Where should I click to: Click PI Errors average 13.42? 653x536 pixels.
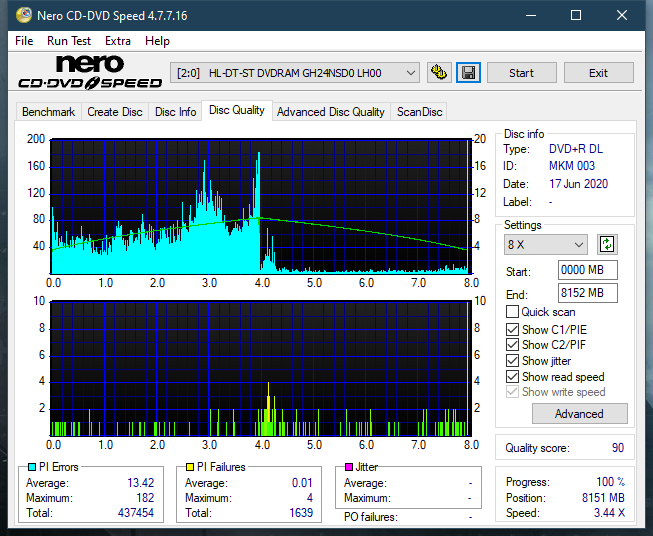pyautogui.click(x=140, y=483)
